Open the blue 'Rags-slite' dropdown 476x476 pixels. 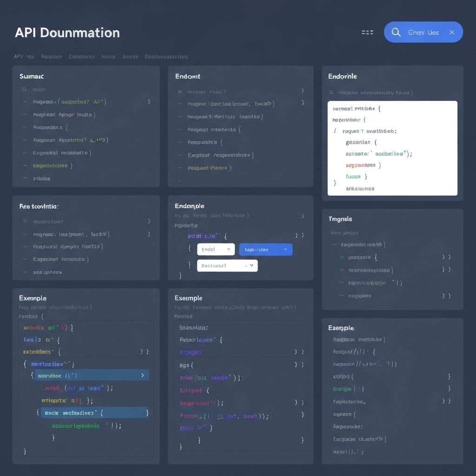pyautogui.click(x=265, y=249)
